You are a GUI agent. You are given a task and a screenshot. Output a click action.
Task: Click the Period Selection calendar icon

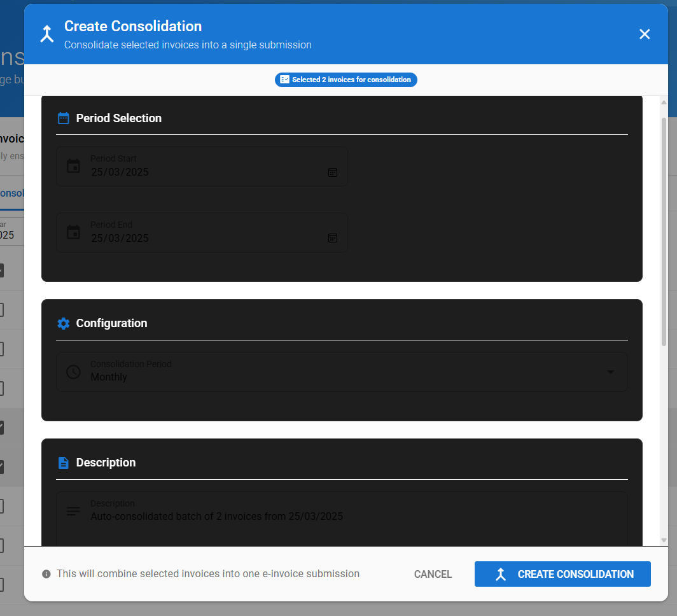[63, 118]
